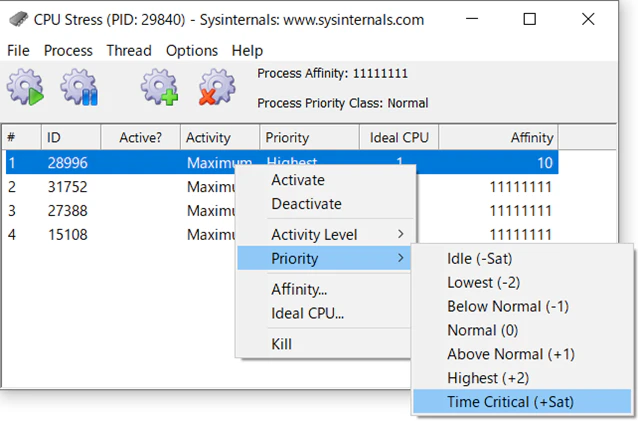Click the CPU Stress title bar chip icon
Image resolution: width=638 pixels, height=421 pixels.
click(x=18, y=19)
